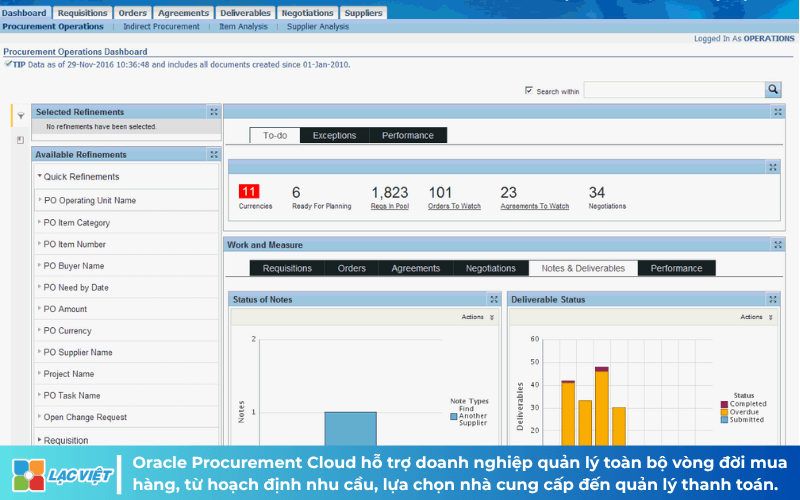This screenshot has width=800, height=500.
Task: Expand Project Name refinement
Action: (x=39, y=373)
